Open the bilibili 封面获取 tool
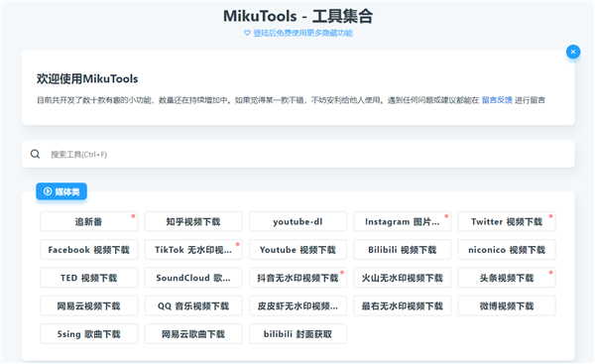Image resolution: width=595 pixels, height=364 pixels. click(297, 334)
